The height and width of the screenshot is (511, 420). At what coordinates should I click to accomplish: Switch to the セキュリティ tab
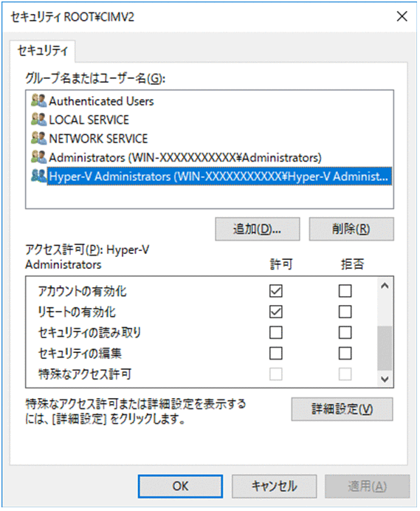[43, 51]
